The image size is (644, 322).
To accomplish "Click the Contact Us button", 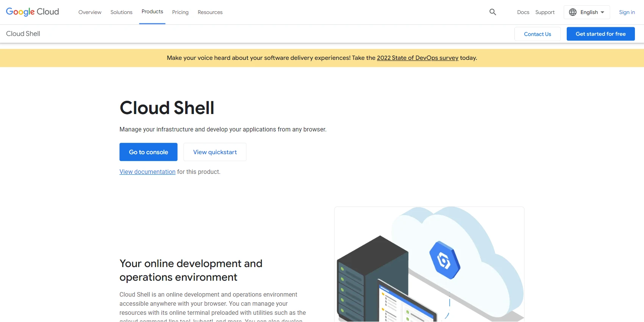I will [x=538, y=34].
